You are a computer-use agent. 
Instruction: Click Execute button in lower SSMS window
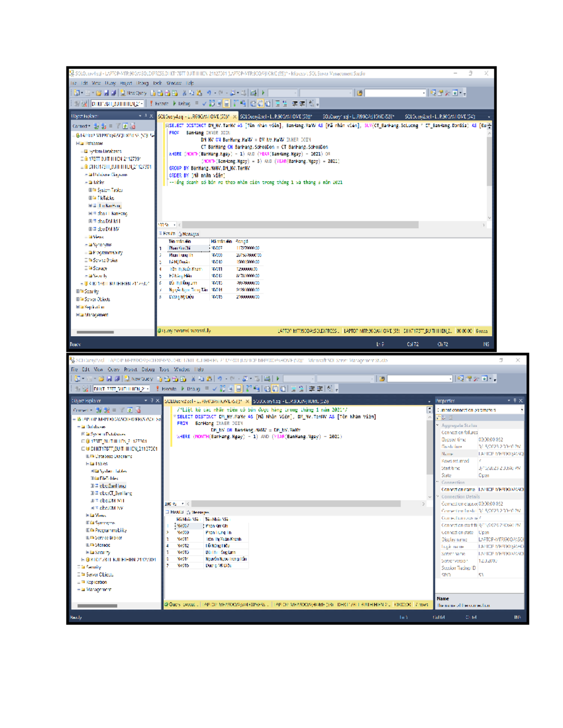click(x=166, y=389)
